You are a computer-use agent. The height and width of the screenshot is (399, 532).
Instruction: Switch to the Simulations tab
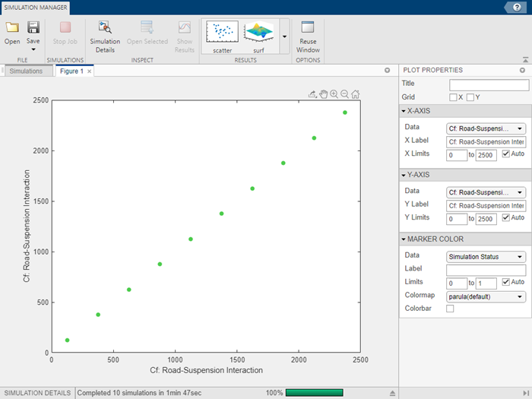pyautogui.click(x=26, y=71)
